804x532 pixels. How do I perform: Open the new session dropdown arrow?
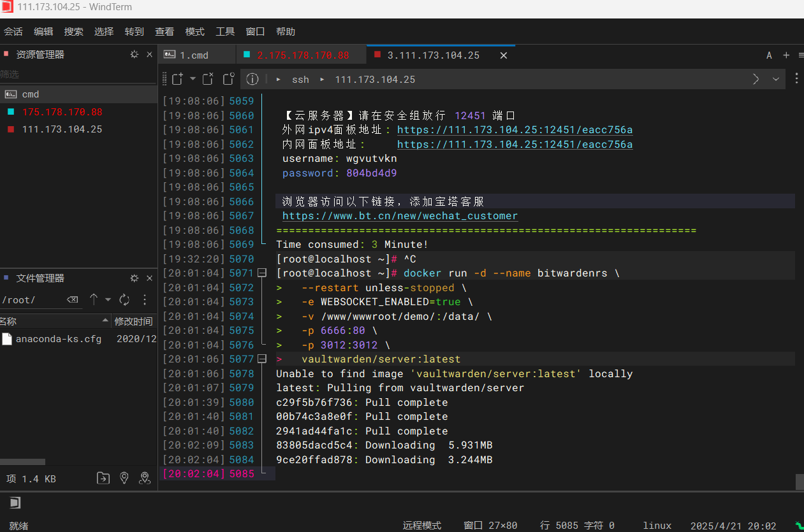[x=193, y=79]
